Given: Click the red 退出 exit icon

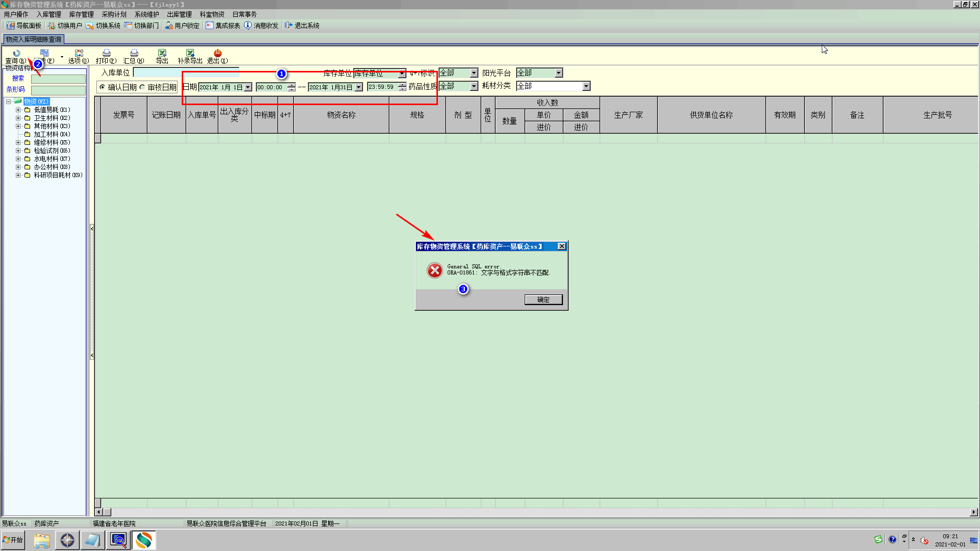Looking at the screenshot, I should [x=217, y=54].
